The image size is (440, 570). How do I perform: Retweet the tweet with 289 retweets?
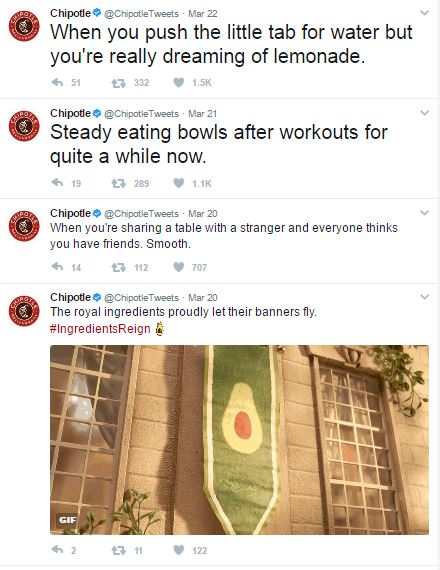coord(118,183)
